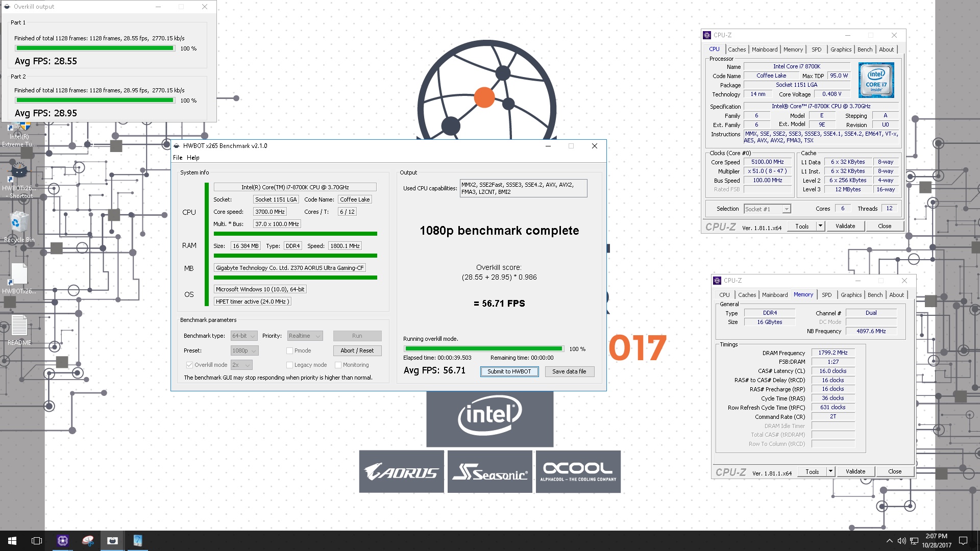
Task: Open the Preset 1080p dropdown
Action: [x=244, y=350]
